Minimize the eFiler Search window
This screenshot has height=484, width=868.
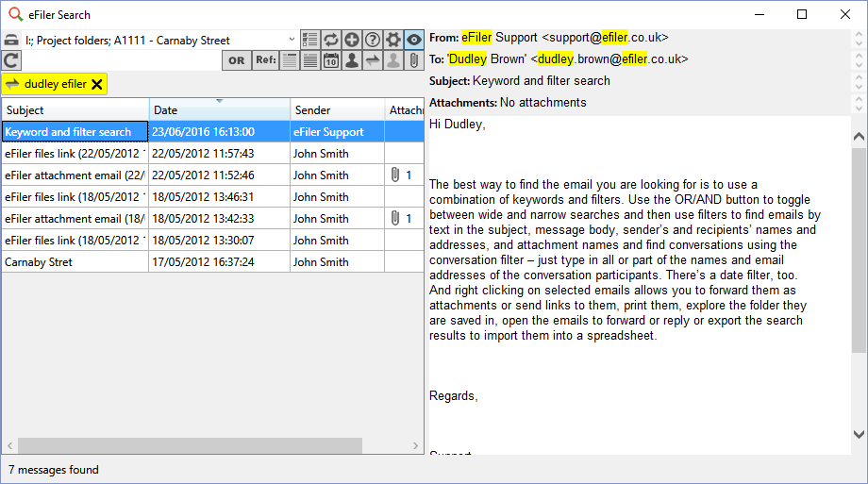(x=759, y=14)
